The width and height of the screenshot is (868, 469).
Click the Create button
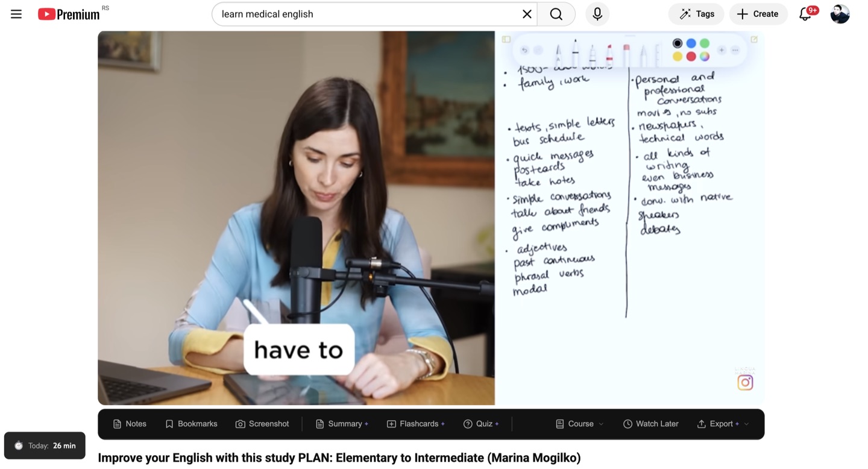point(758,13)
